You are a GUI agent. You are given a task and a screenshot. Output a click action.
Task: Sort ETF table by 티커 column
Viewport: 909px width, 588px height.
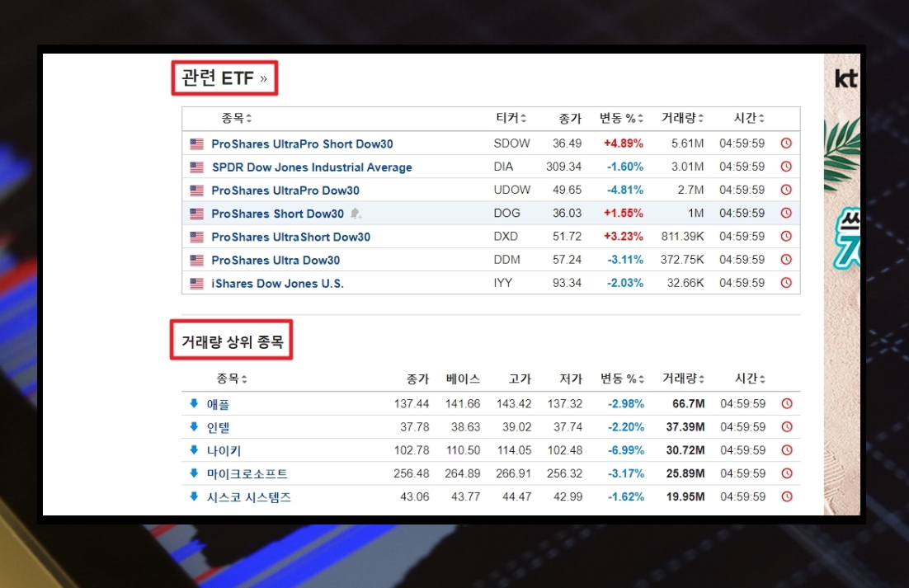pos(511,118)
